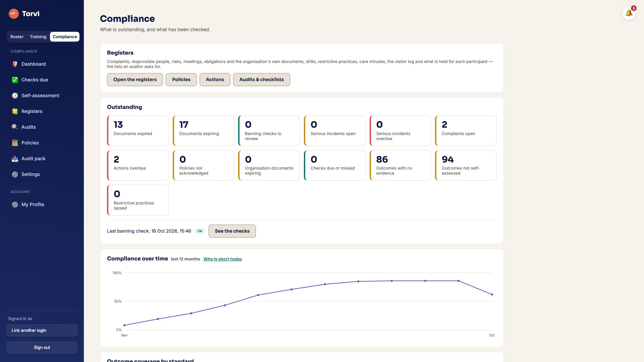644x362 pixels.
Task: Click Open the registers button
Action: pos(135,79)
